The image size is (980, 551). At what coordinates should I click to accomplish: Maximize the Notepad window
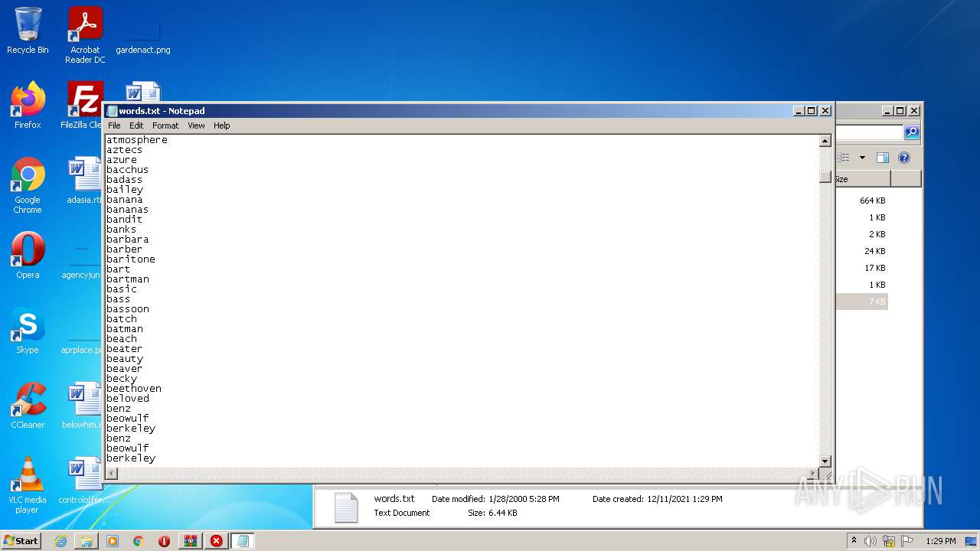tap(812, 111)
